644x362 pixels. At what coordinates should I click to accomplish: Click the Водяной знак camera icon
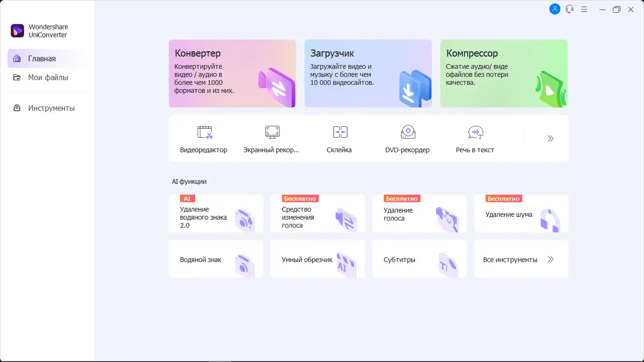point(245,266)
